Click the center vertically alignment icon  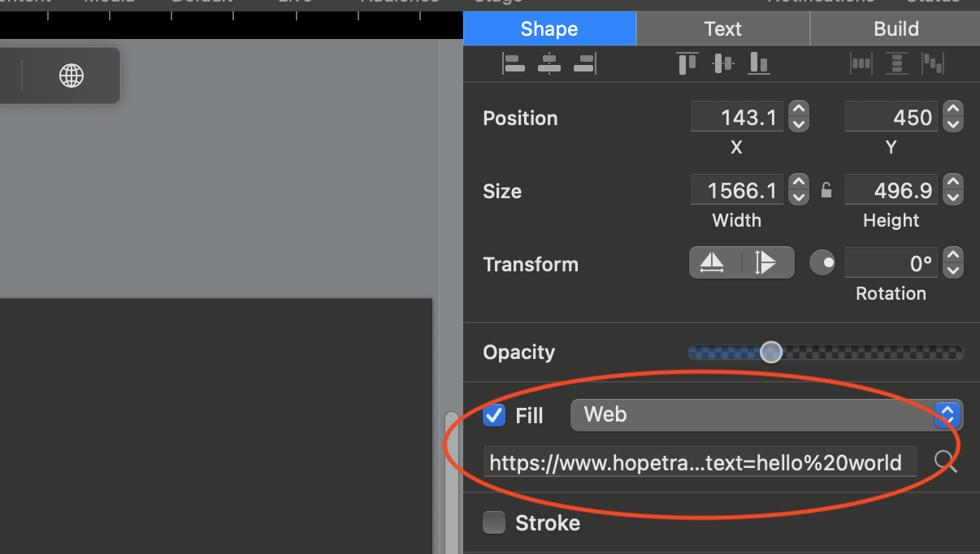point(722,63)
